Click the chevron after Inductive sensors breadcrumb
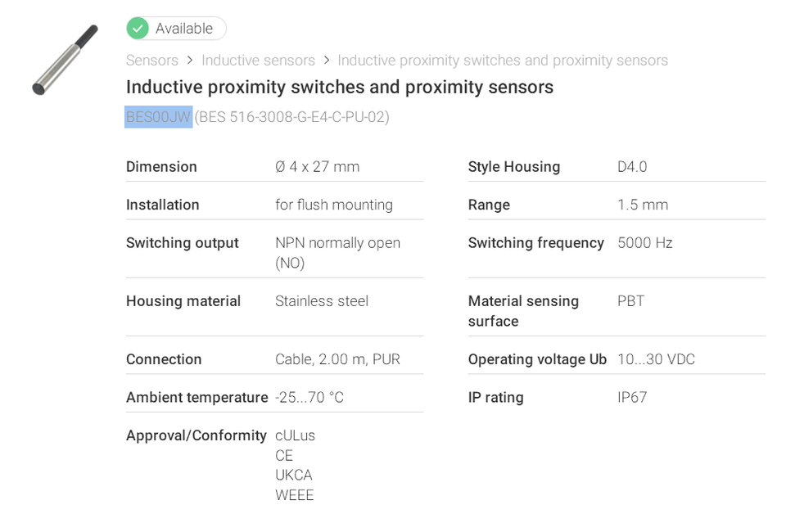 click(327, 60)
